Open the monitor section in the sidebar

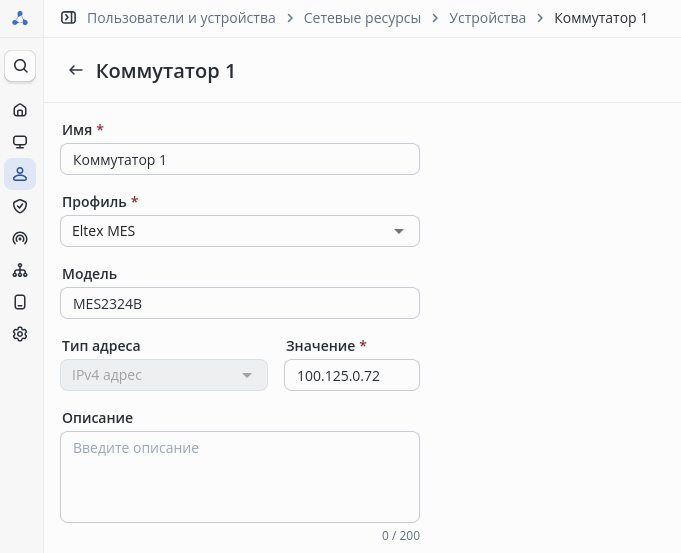click(20, 142)
